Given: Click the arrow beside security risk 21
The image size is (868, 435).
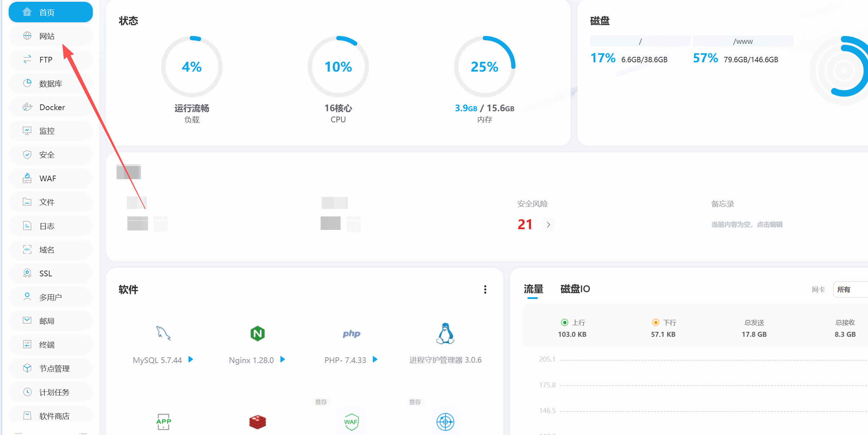Looking at the screenshot, I should (548, 225).
